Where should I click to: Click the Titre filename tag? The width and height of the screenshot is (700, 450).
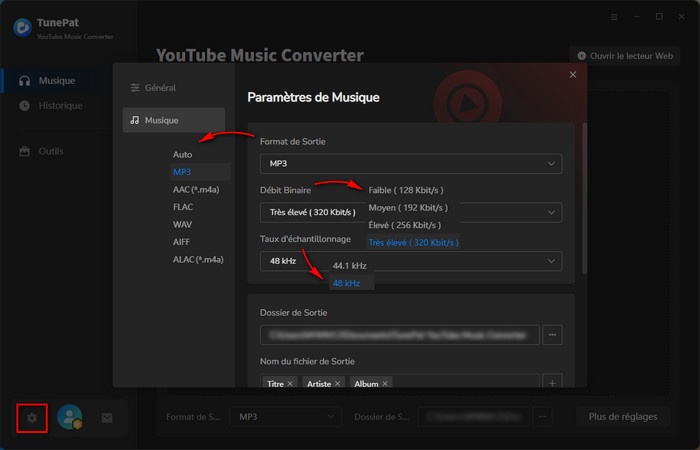(x=279, y=383)
